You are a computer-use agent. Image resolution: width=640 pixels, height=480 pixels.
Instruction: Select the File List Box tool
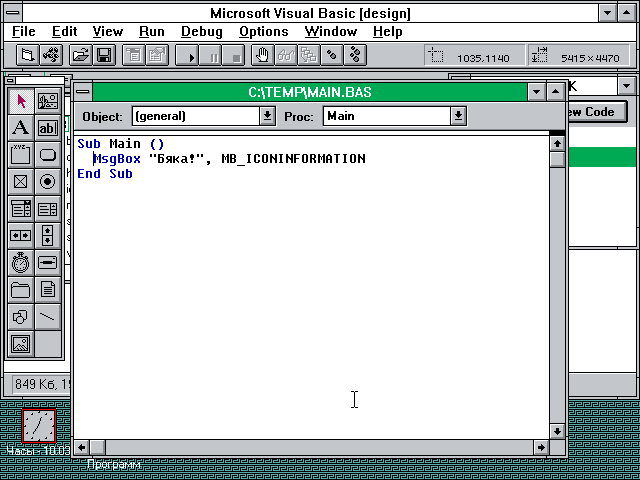[48, 289]
